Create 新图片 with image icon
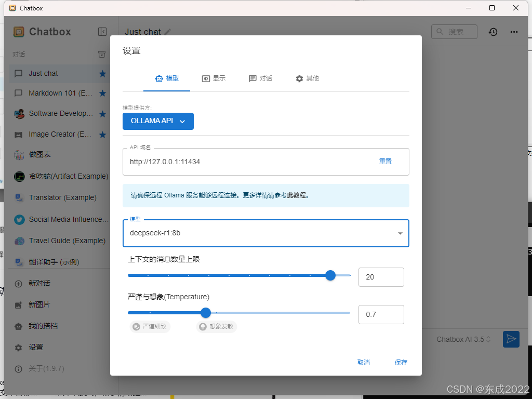The image size is (532, 399). click(x=19, y=305)
